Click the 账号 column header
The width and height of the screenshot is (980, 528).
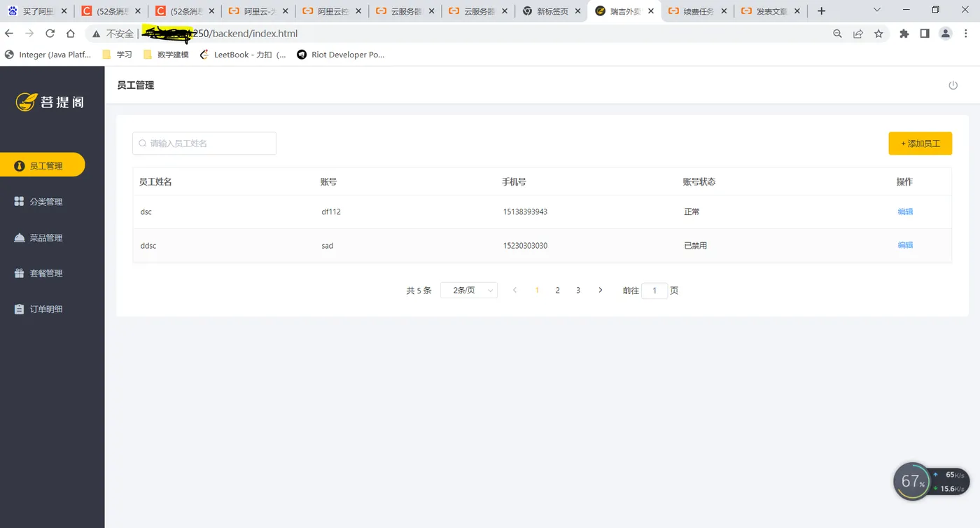(329, 182)
